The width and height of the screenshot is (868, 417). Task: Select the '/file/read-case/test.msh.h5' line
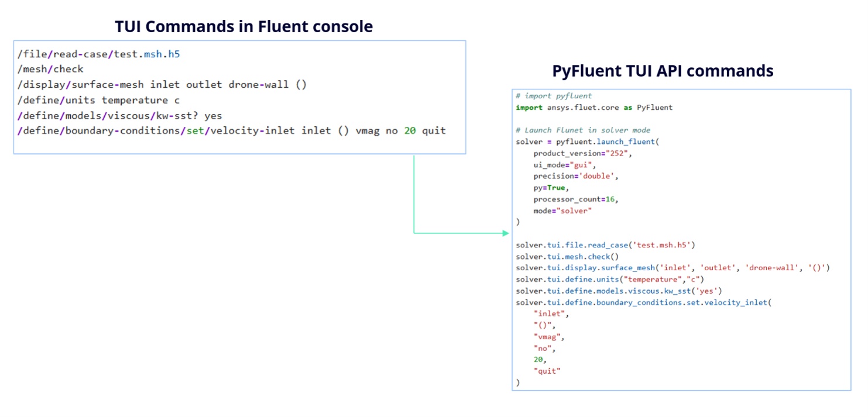tap(98, 54)
